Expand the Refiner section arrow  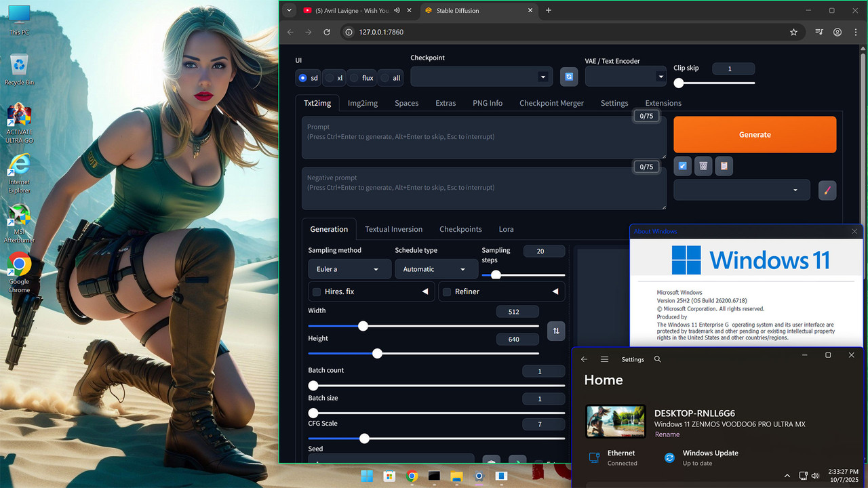pyautogui.click(x=555, y=291)
